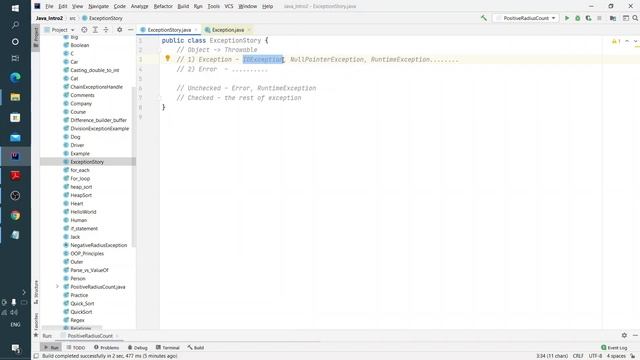Open the Refactor menu
The image size is (640, 360).
pos(163,6)
